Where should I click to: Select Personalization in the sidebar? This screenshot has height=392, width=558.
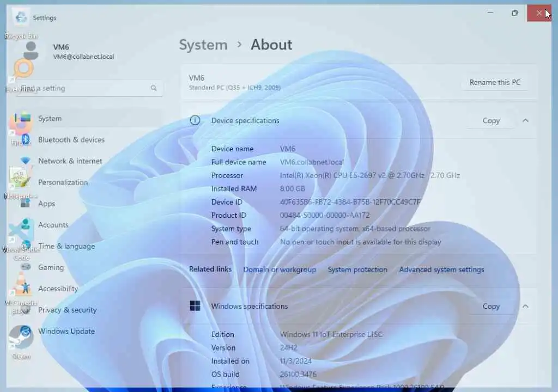pos(63,182)
